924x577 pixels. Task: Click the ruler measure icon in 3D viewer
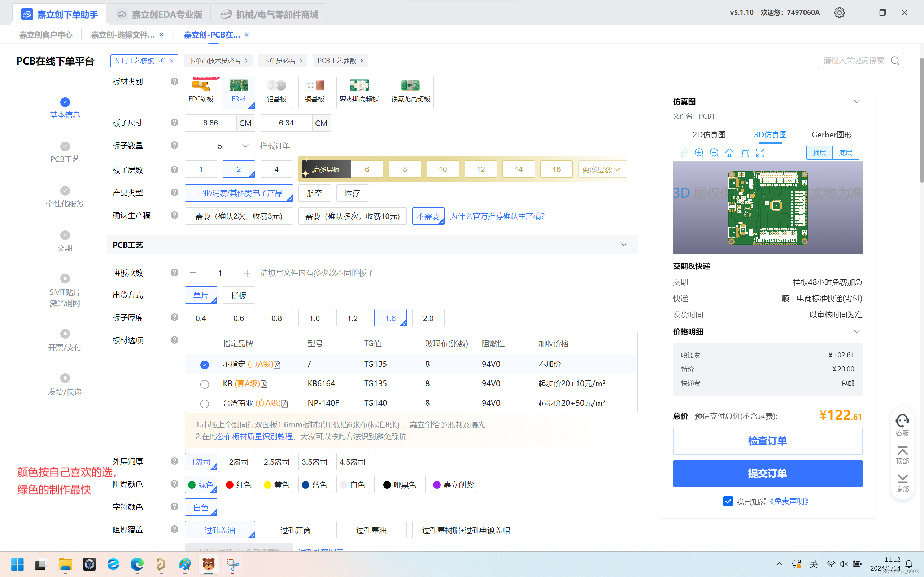pyautogui.click(x=684, y=153)
